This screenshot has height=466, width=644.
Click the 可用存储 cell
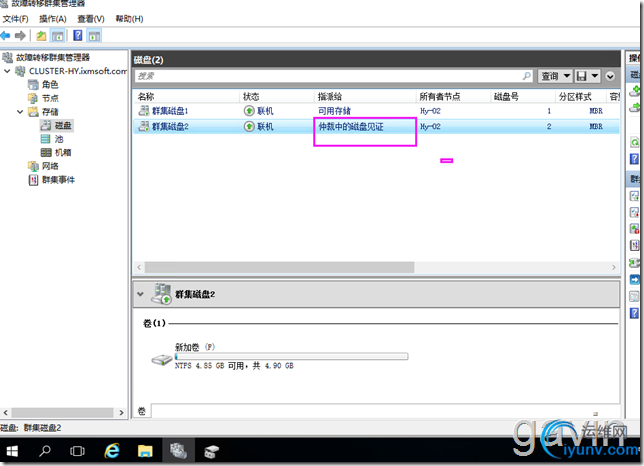334,111
